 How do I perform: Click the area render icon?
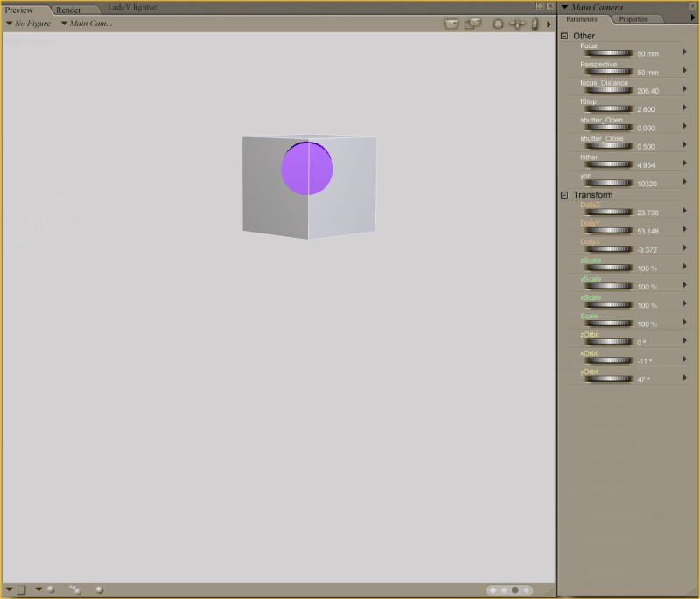(472, 24)
